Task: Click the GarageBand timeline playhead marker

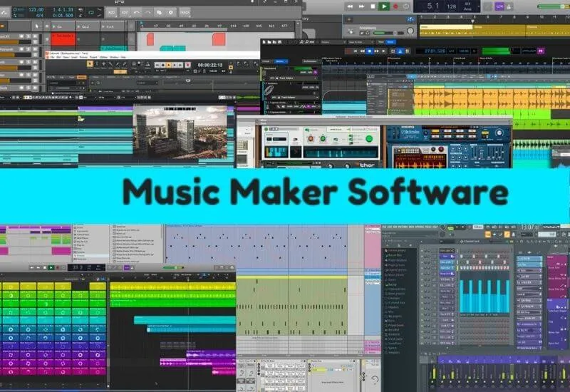Action: [x=472, y=21]
